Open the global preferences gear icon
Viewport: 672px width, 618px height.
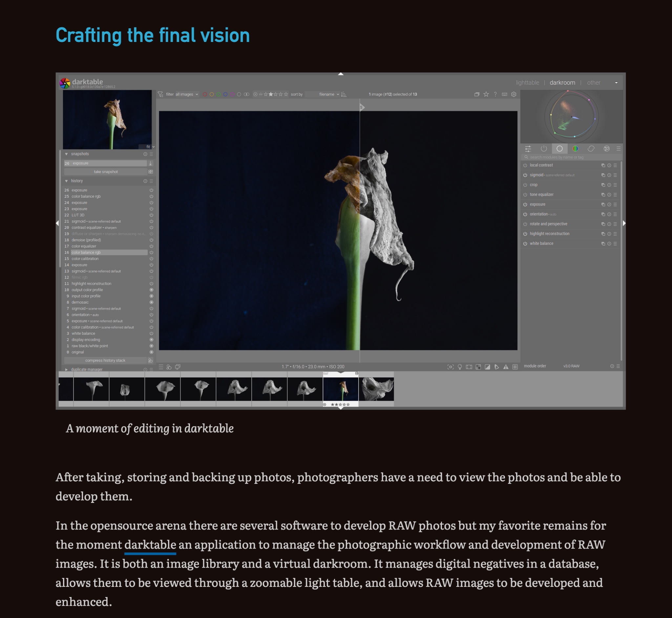point(514,94)
